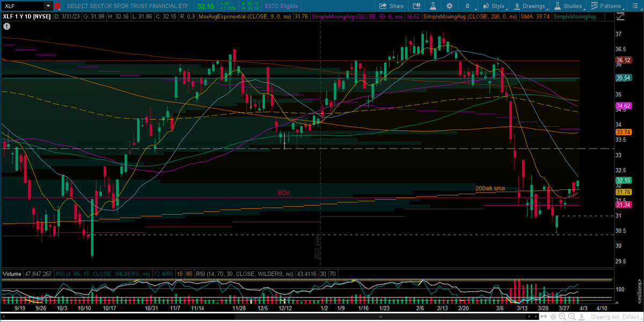The image size is (644, 322).
Task: Click the 31.34 red price bubble
Action: click(623, 204)
